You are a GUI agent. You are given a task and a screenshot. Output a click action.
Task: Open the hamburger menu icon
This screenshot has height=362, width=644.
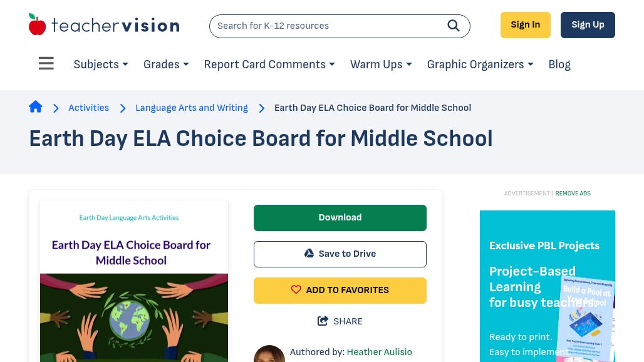pos(46,64)
